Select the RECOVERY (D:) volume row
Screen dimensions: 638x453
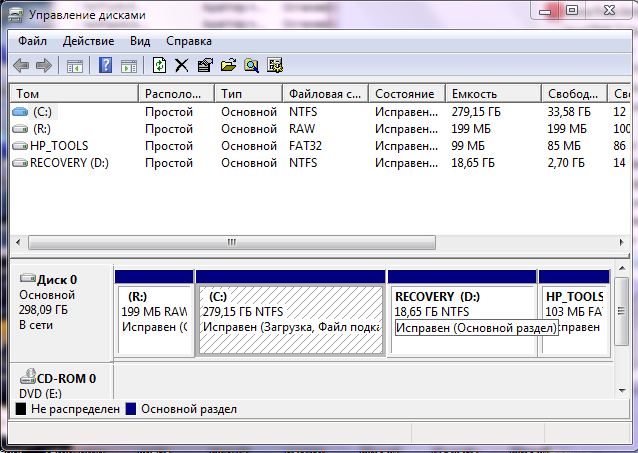320,163
